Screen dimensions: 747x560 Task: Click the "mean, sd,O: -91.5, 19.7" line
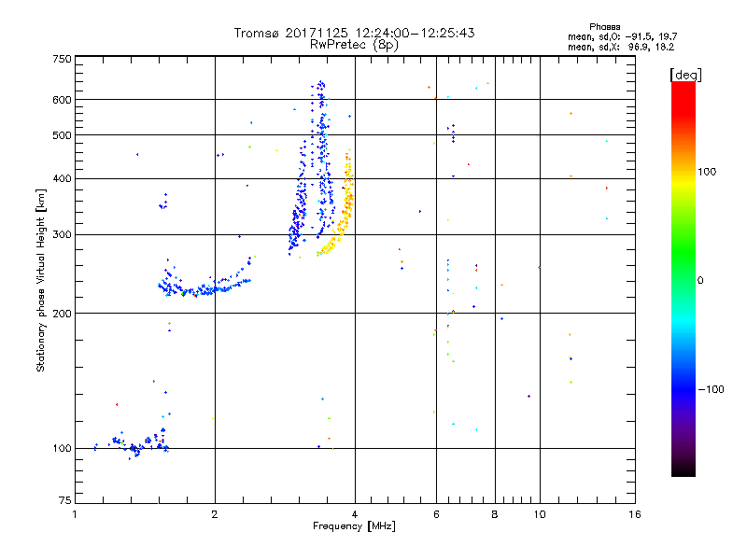pos(622,36)
